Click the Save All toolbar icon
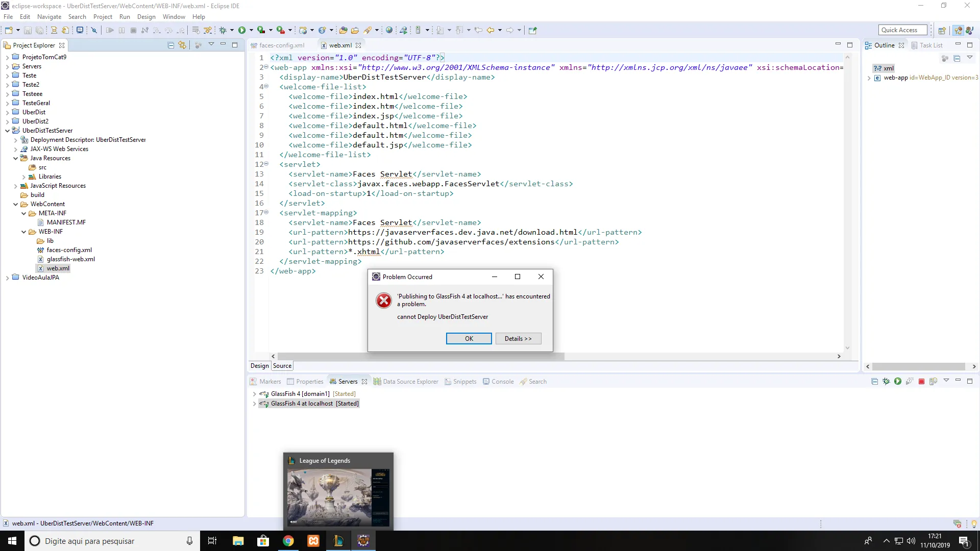The height and width of the screenshot is (551, 980). pos(39,30)
